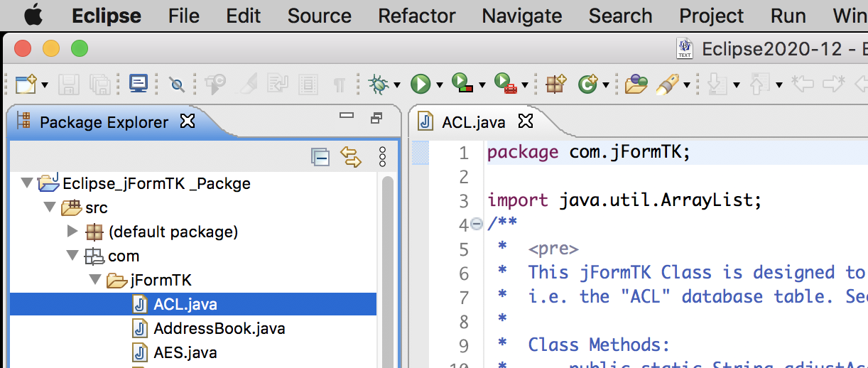Toggle Link with Editor in Package Explorer
The image size is (868, 368).
tap(351, 157)
